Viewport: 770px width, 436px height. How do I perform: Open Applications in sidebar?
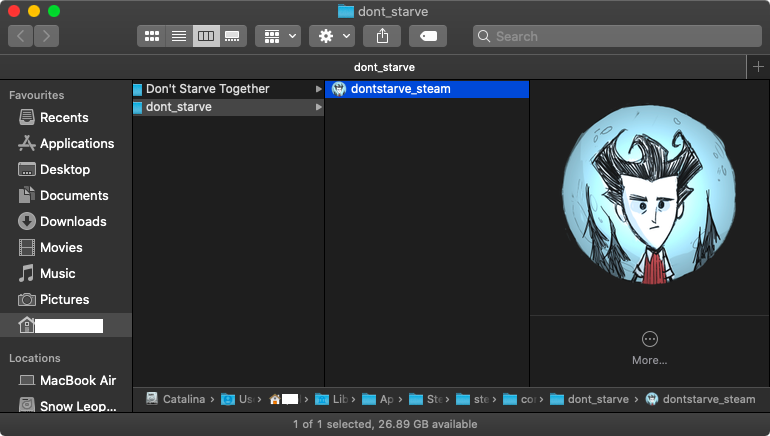coord(66,143)
